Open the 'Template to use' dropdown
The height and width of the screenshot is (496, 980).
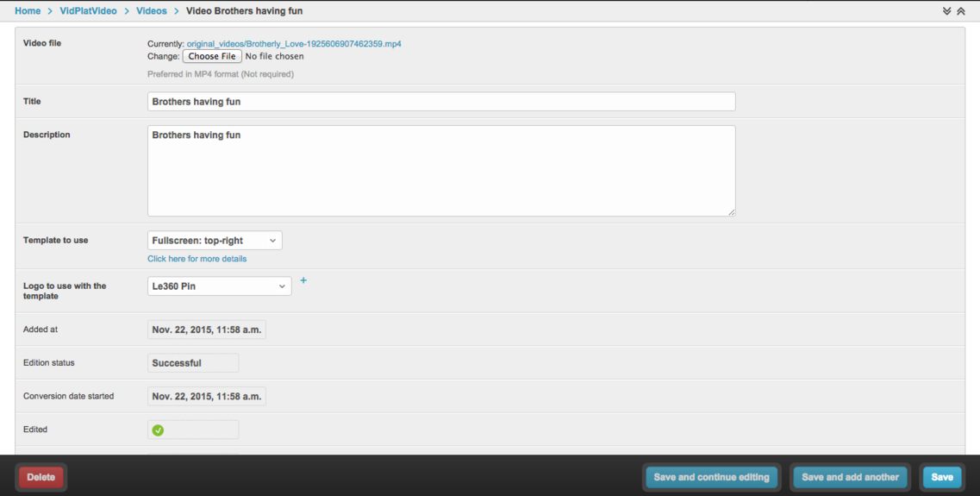[215, 241]
